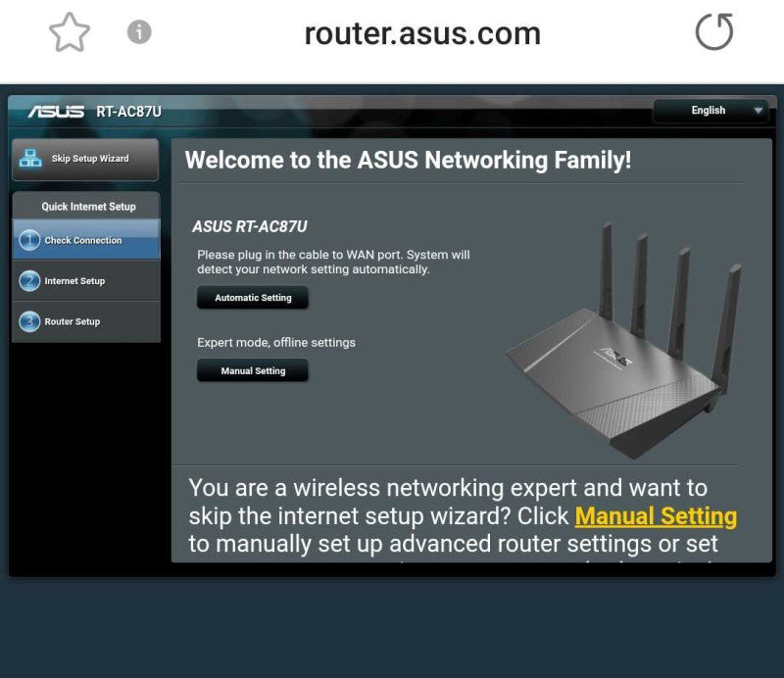This screenshot has width=784, height=678.
Task: Click step 1 circle icon
Action: [29, 240]
